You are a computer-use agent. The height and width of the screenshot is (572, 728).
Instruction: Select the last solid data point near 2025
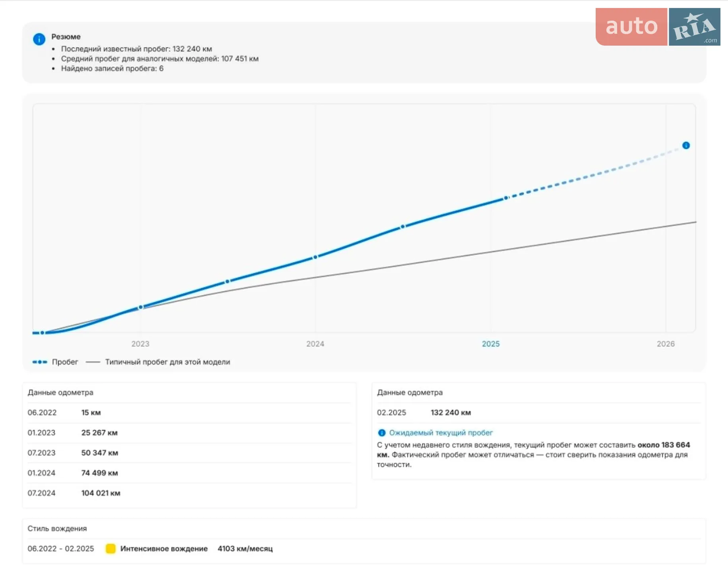coord(506,198)
